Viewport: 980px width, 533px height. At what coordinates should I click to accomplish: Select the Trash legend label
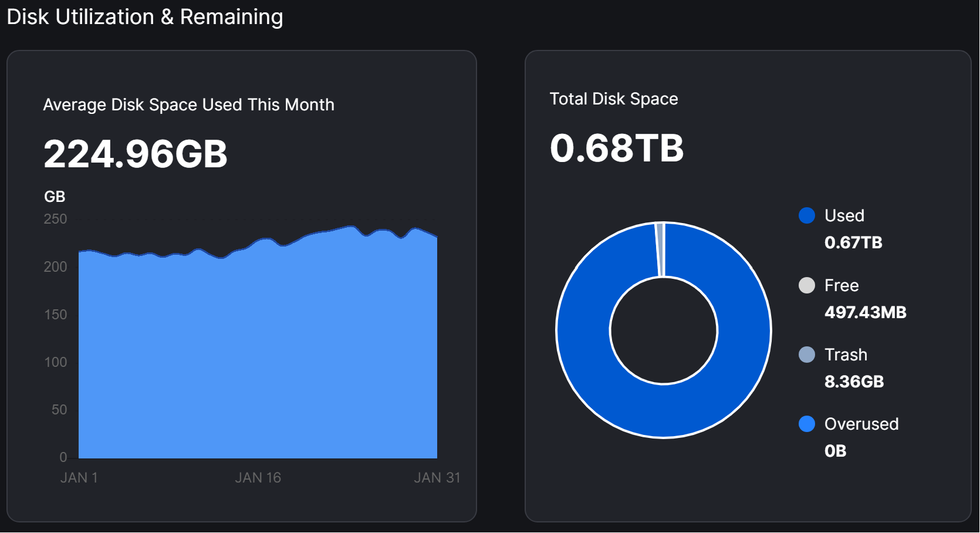click(845, 355)
